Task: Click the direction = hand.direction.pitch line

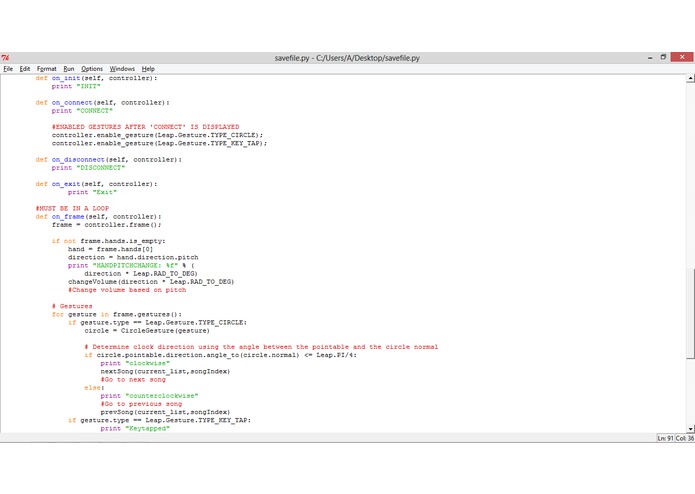Action: 133,257
